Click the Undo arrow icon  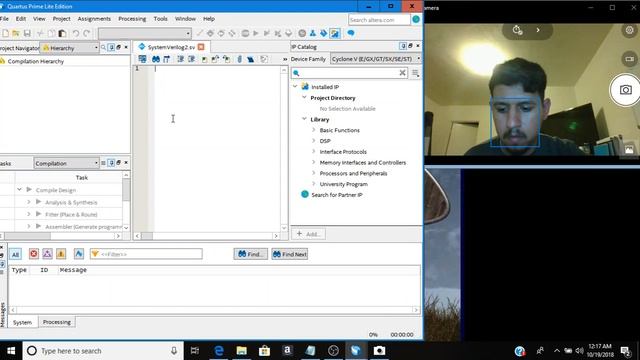76,33
